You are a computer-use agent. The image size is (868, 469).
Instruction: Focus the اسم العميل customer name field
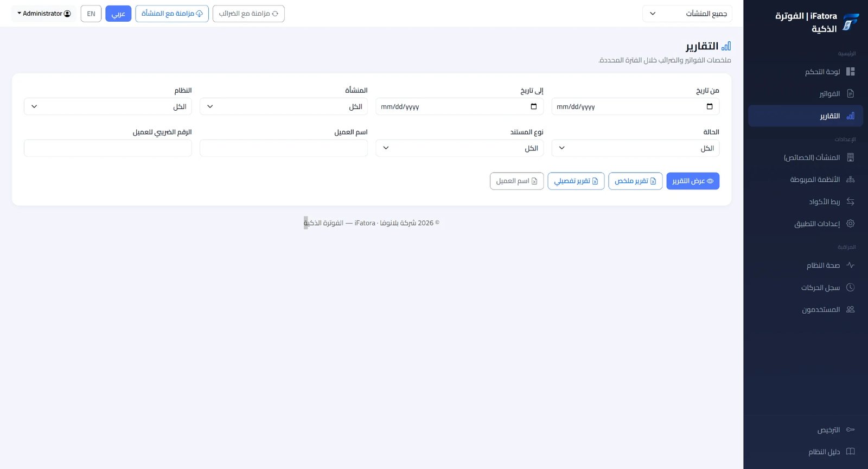[x=284, y=148]
